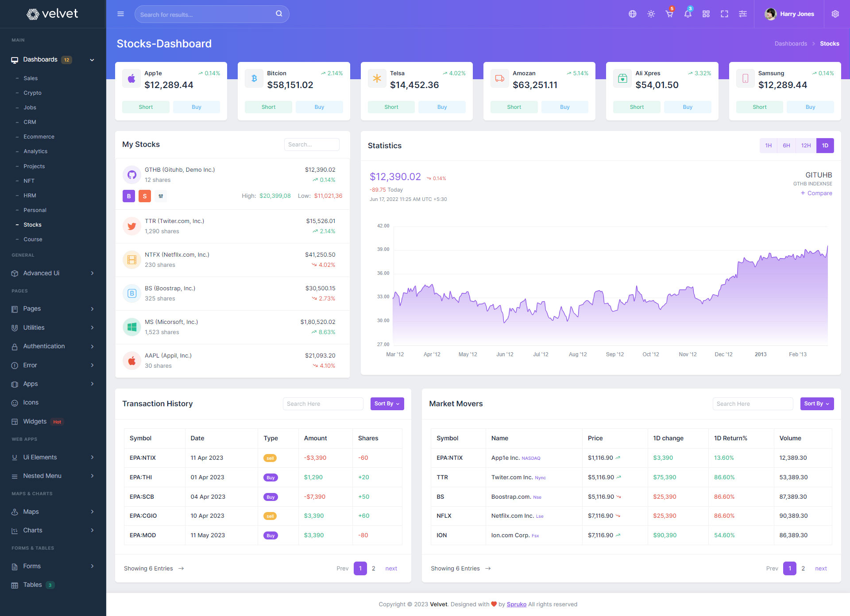
Task: Open Market Movers Sort By dropdown
Action: point(816,404)
